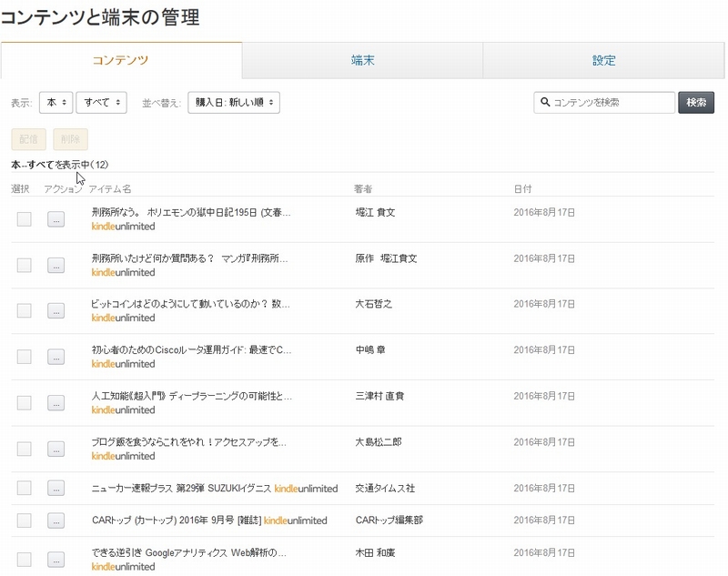Select checkbox for Googleアナリティクス book
This screenshot has width=728, height=576.
pos(25,560)
